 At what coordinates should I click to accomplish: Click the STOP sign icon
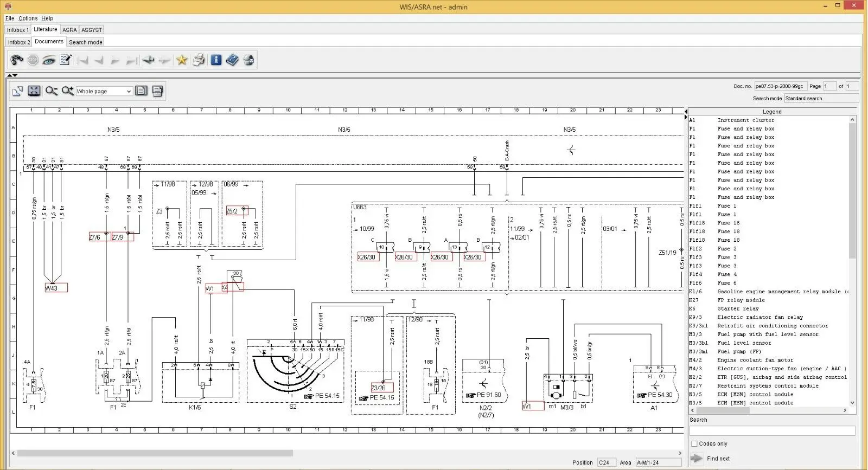click(x=33, y=60)
